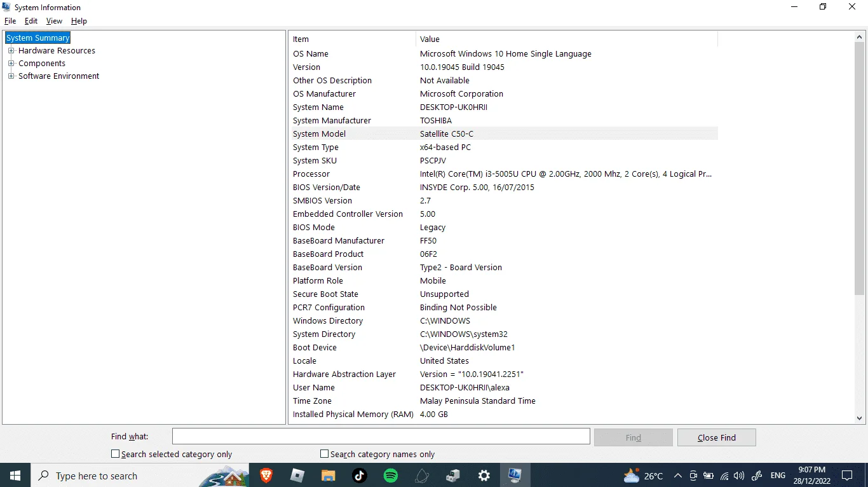The image size is (868, 487).
Task: Click the Item column header
Action: click(353, 39)
